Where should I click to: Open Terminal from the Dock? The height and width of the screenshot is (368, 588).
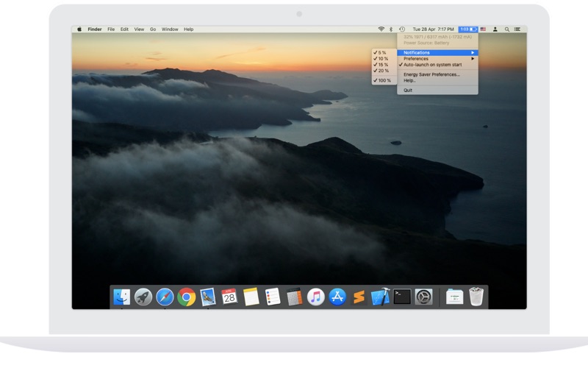click(401, 297)
